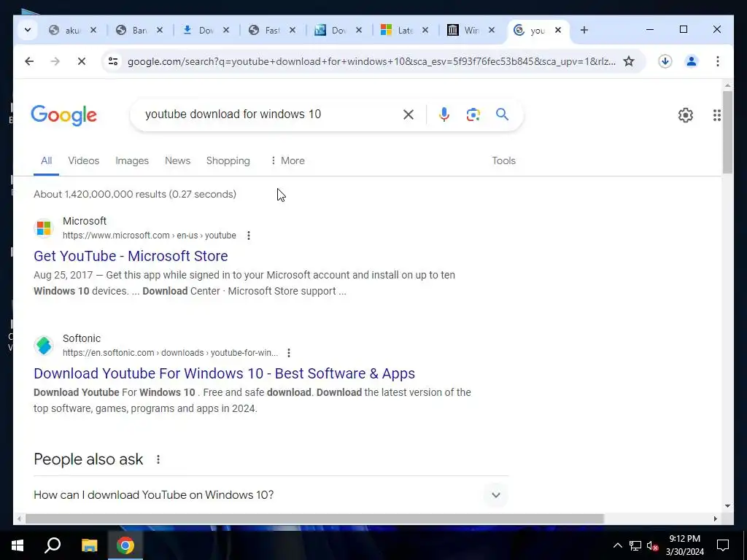Switch to the 'Ban' browser tab
The image size is (747, 560).
click(x=139, y=30)
